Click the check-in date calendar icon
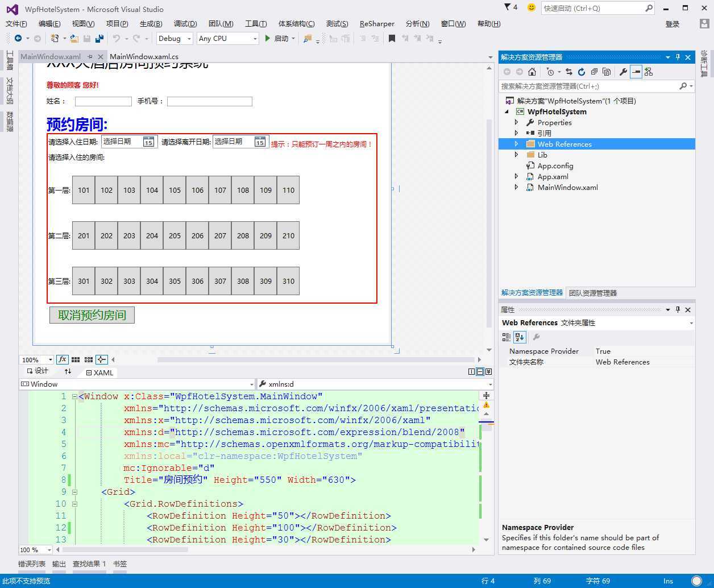The height and width of the screenshot is (588, 714). [148, 142]
